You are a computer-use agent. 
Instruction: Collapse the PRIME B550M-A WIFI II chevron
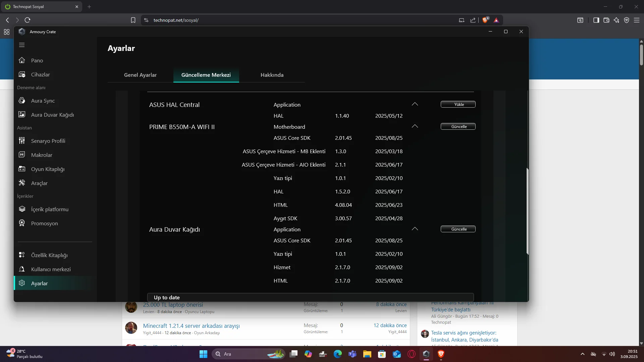tap(415, 126)
